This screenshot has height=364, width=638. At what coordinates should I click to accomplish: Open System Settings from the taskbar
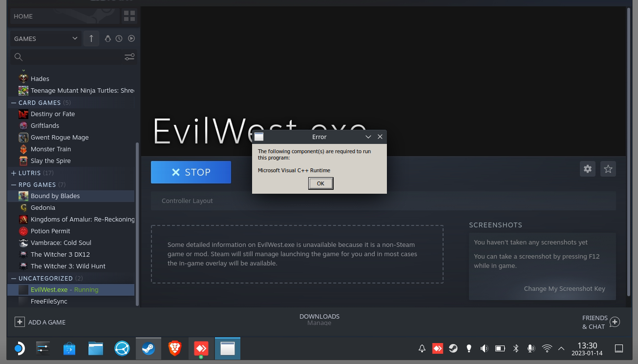coord(43,349)
